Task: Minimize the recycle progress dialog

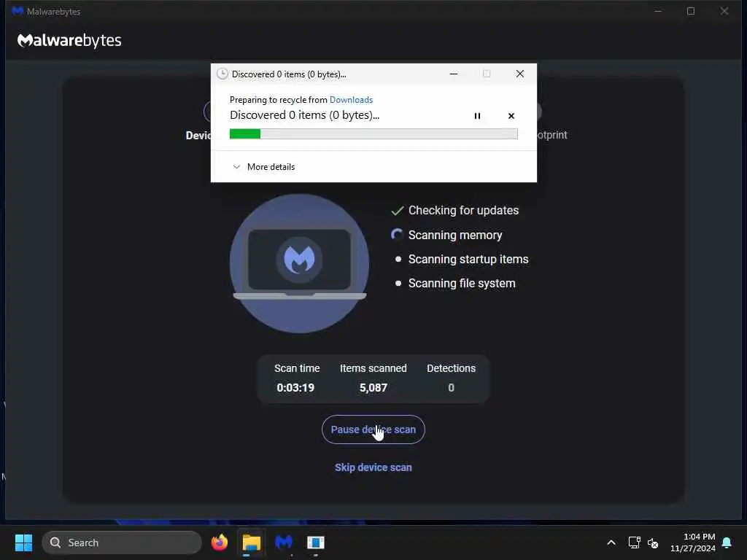Action: [x=454, y=74]
